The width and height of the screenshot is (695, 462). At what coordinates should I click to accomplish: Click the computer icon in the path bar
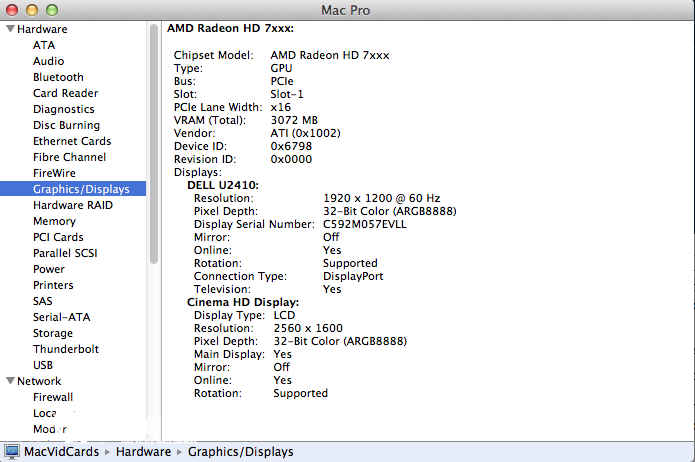coord(13,452)
